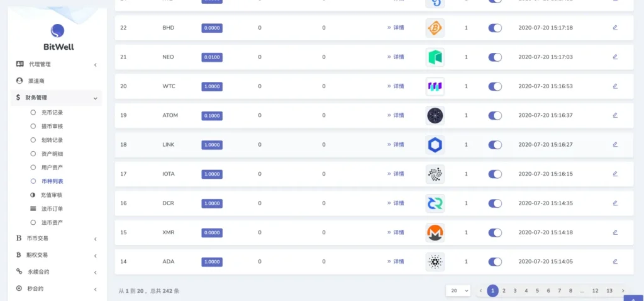Viewport: 644px width, 301px height.
Task: Toggle the status switch for WTC
Action: coord(495,86)
